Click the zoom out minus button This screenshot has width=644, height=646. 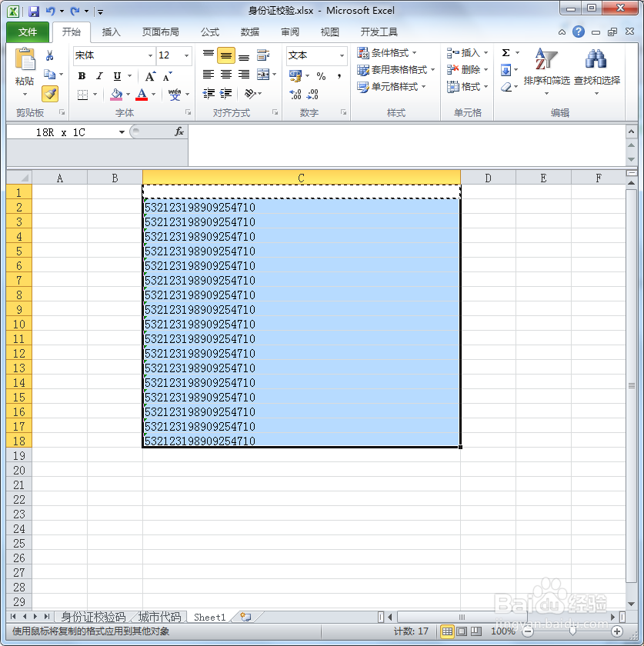(x=528, y=631)
